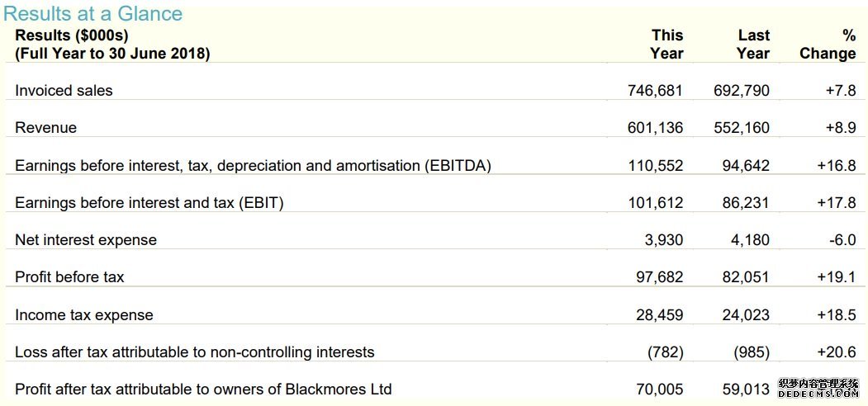The width and height of the screenshot is (868, 406).
Task: Select 'Net interest expense' row label
Action: pyautogui.click(x=86, y=240)
